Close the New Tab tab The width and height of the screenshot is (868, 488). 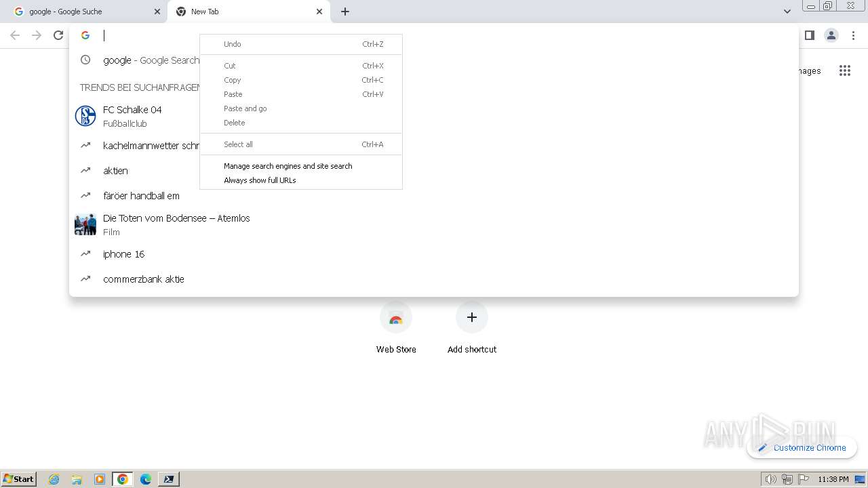tap(319, 12)
